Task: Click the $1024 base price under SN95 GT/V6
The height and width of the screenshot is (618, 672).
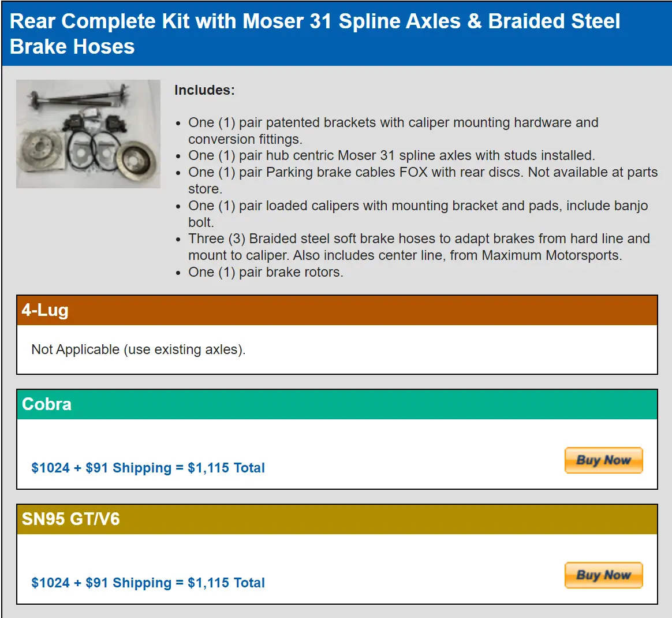Action: 50,582
